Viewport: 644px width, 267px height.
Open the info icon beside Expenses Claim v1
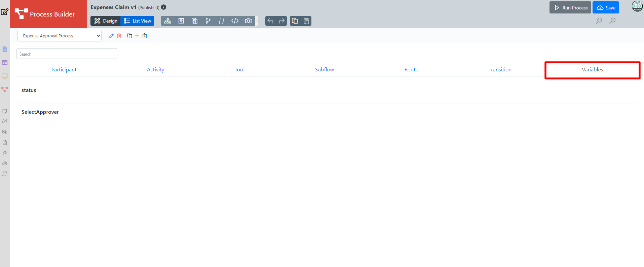pyautogui.click(x=164, y=7)
